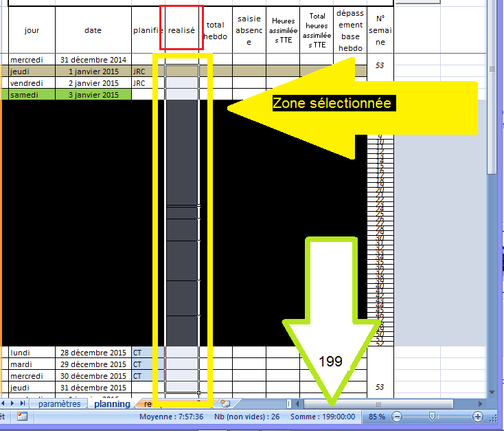Select the '30 décembre 2015' date cell

(x=93, y=376)
